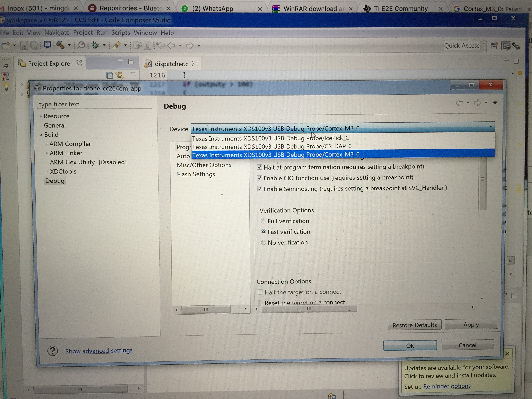Close the Project Explorer tab
The width and height of the screenshot is (532, 399).
click(x=79, y=63)
